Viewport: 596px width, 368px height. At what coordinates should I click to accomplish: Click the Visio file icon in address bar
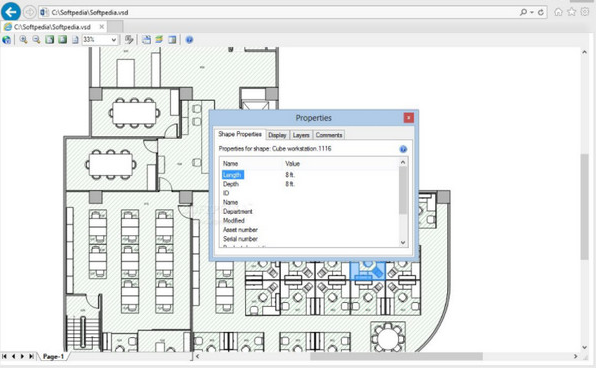point(44,12)
